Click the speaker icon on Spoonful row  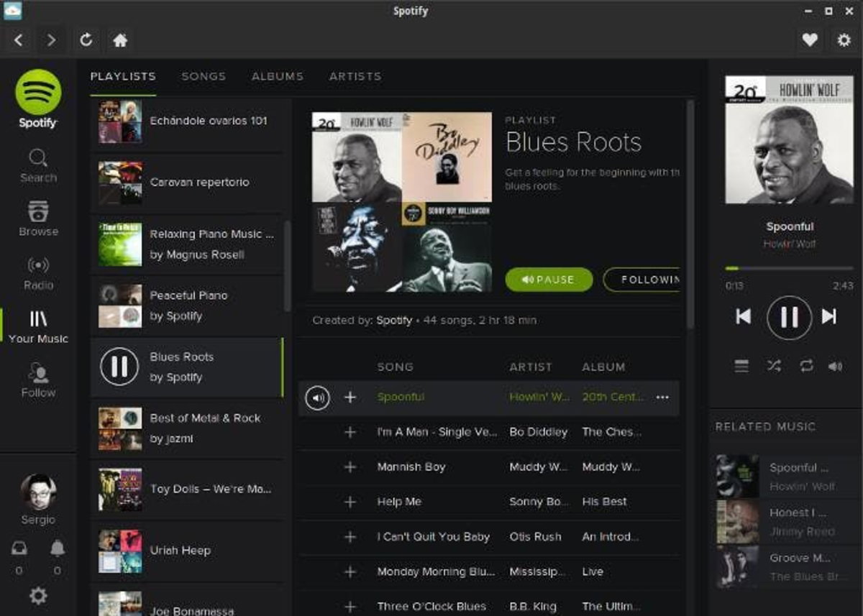(317, 397)
